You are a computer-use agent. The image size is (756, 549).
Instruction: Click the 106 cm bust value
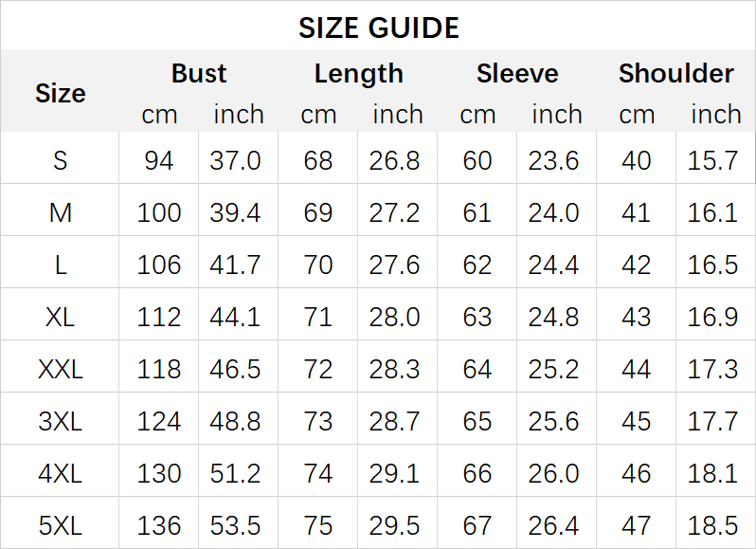[159, 265]
